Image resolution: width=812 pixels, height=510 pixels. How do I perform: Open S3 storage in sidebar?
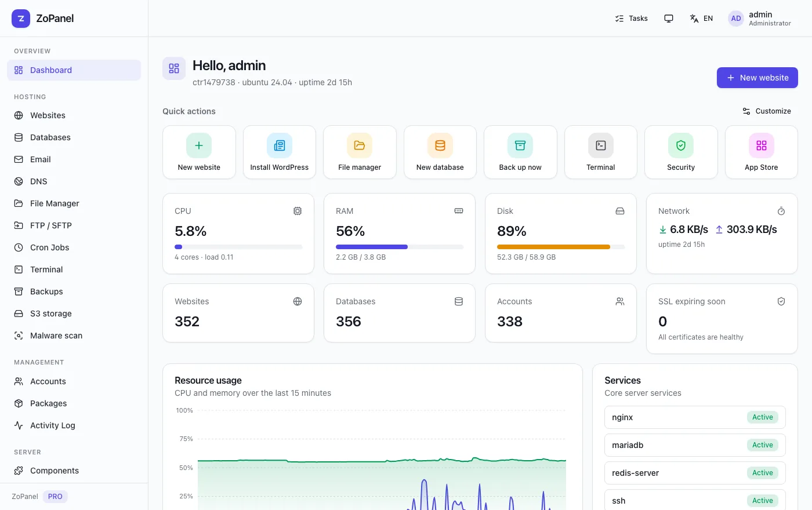74,314
